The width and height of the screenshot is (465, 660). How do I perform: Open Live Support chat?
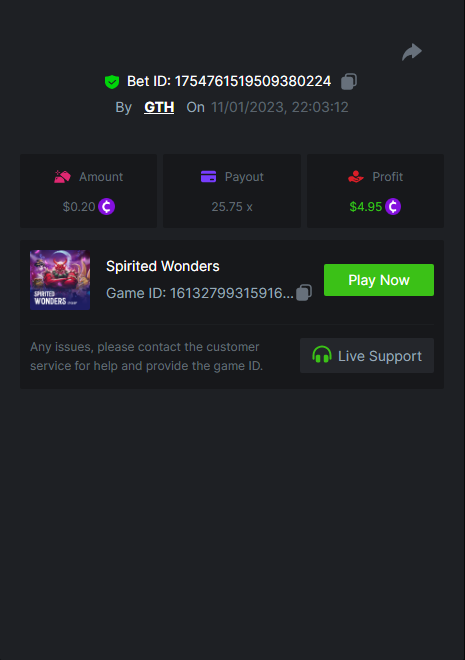coord(367,356)
